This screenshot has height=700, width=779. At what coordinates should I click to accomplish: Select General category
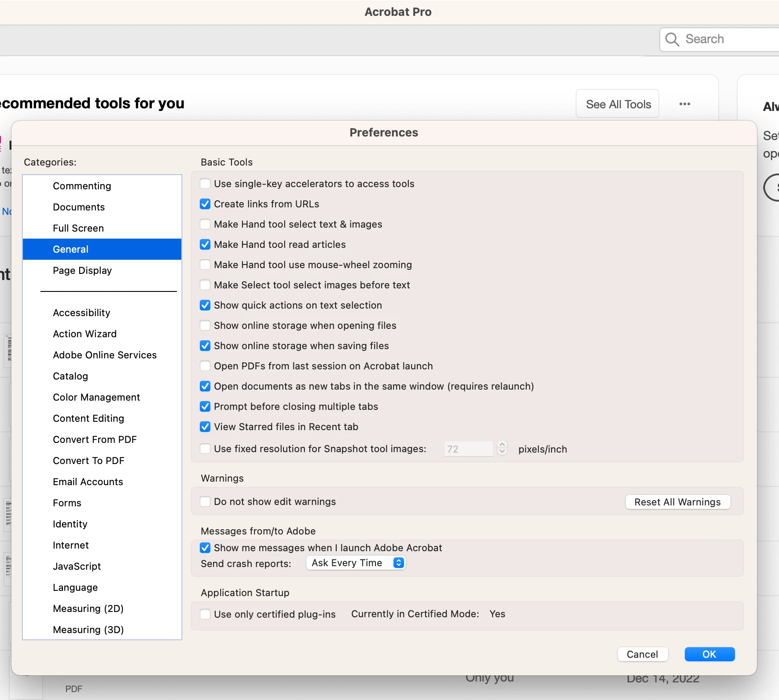coord(102,249)
